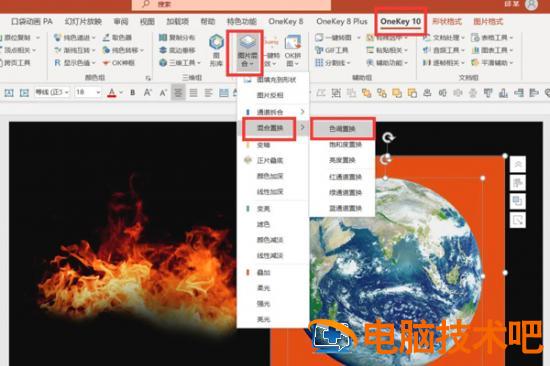Click the OK拼图 collage button
550x366 pixels.
[293, 51]
